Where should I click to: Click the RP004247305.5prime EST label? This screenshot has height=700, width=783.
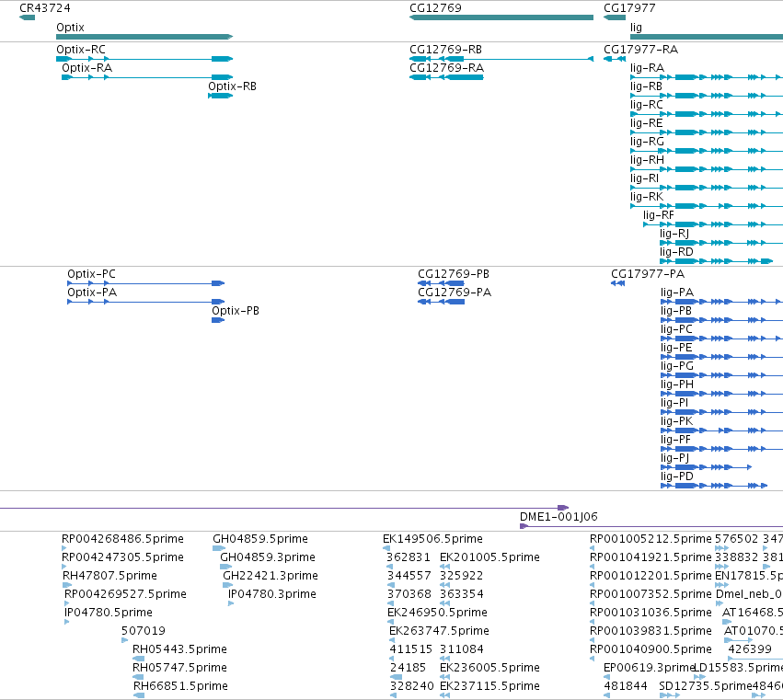pyautogui.click(x=123, y=557)
